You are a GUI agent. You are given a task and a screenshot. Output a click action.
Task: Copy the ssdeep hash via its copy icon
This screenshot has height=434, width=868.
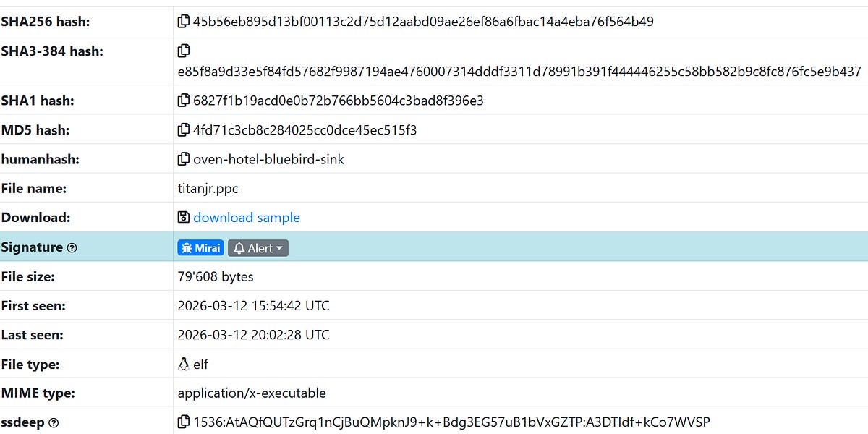click(x=183, y=422)
